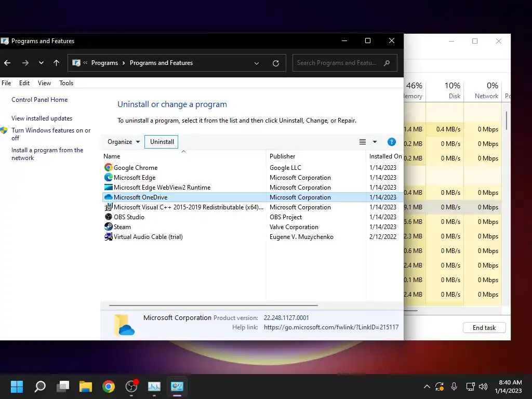The height and width of the screenshot is (399, 532).
Task: Open the Windows Start menu
Action: click(17, 387)
